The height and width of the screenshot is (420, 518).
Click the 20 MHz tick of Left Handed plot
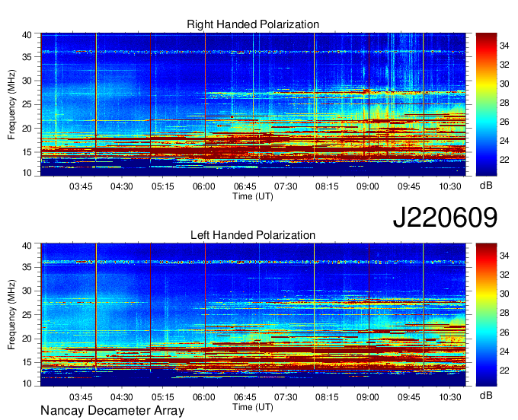27,339
